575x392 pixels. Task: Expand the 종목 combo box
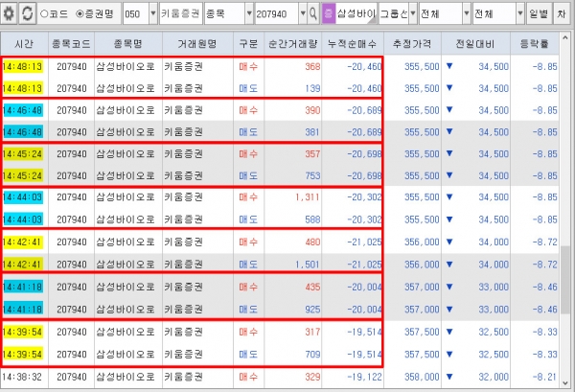pyautogui.click(x=249, y=14)
